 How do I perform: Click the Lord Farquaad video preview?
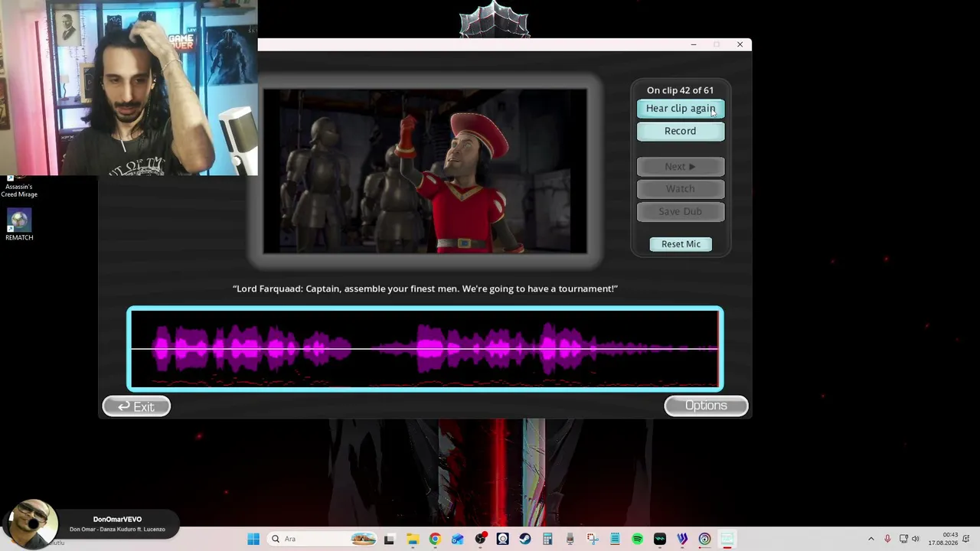[425, 171]
